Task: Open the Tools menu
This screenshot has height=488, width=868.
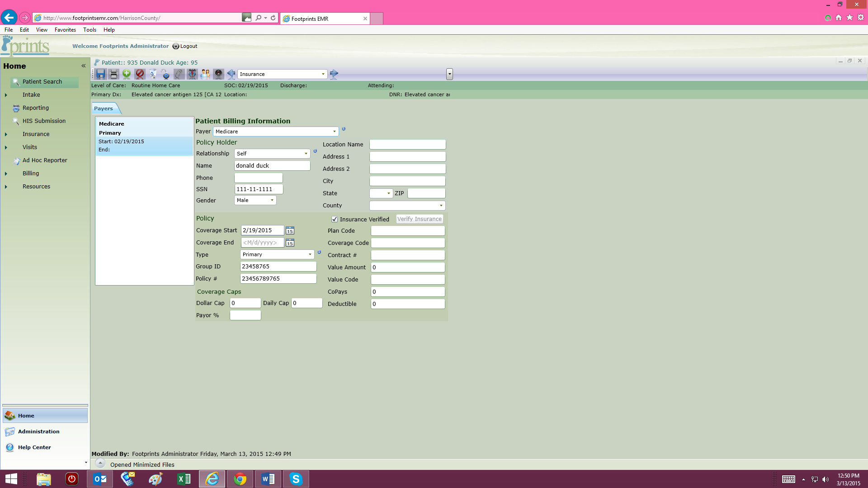Action: pyautogui.click(x=90, y=29)
